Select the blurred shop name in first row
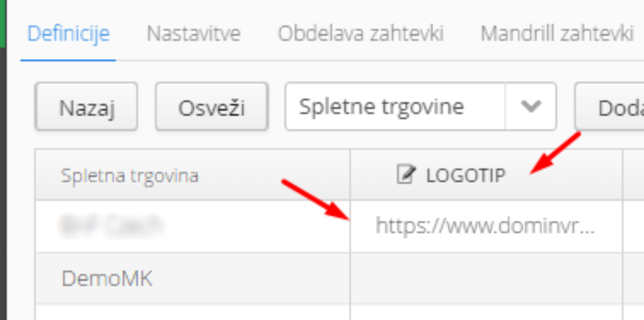Screen dimensions: 644x320 point(111,226)
